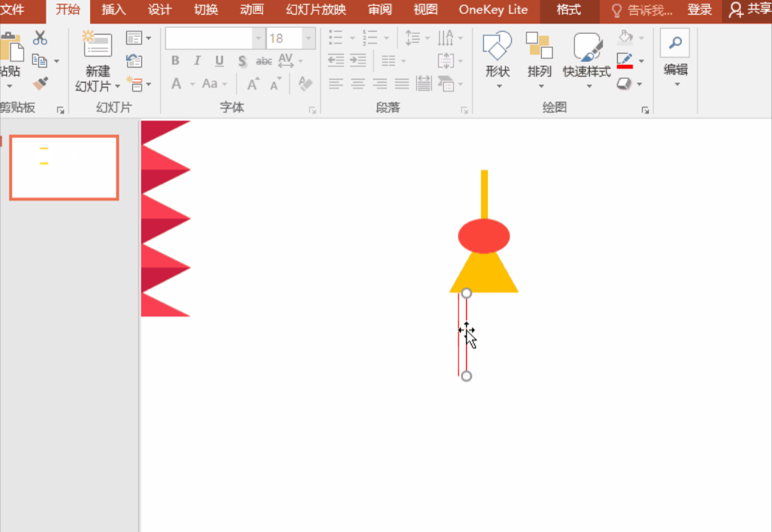772x532 pixels.
Task: Click the Clear All Formatting eraser icon
Action: (305, 84)
